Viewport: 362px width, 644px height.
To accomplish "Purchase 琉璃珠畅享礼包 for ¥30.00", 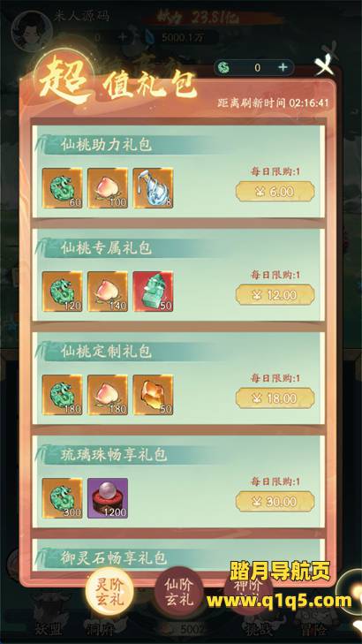I will coord(275,502).
